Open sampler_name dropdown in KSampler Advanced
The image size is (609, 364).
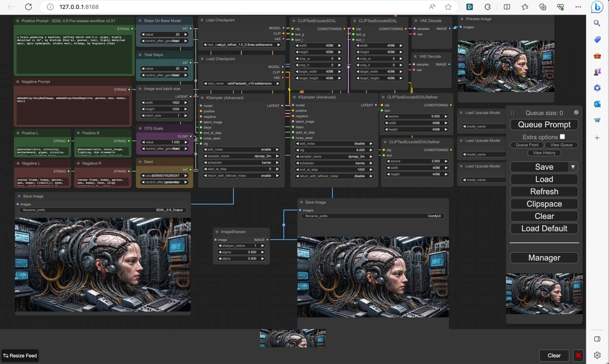(241, 156)
